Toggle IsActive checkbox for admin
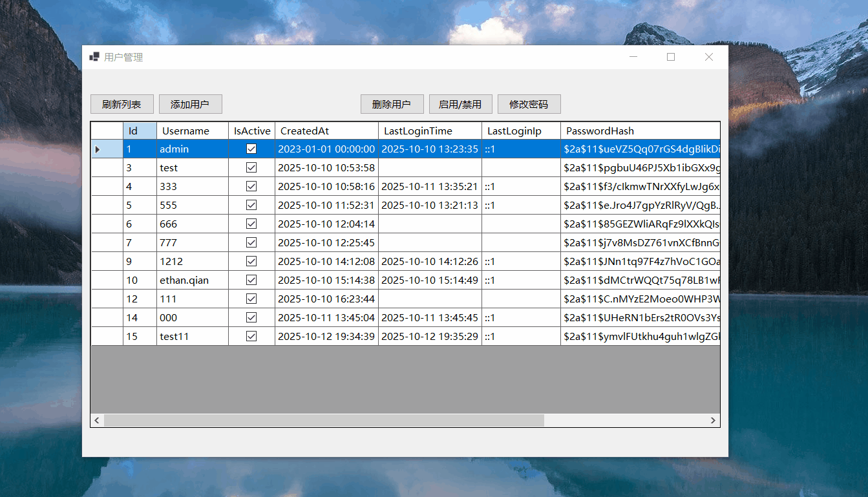The width and height of the screenshot is (868, 497). 251,149
